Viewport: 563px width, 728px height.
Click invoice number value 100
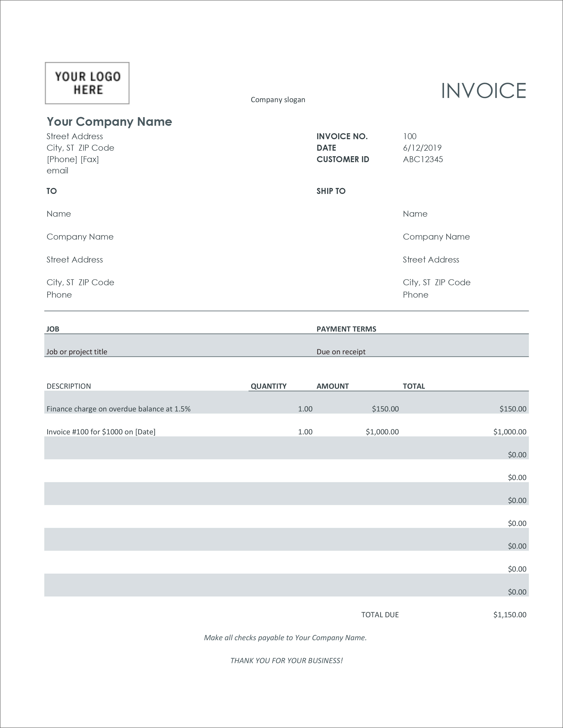410,136
